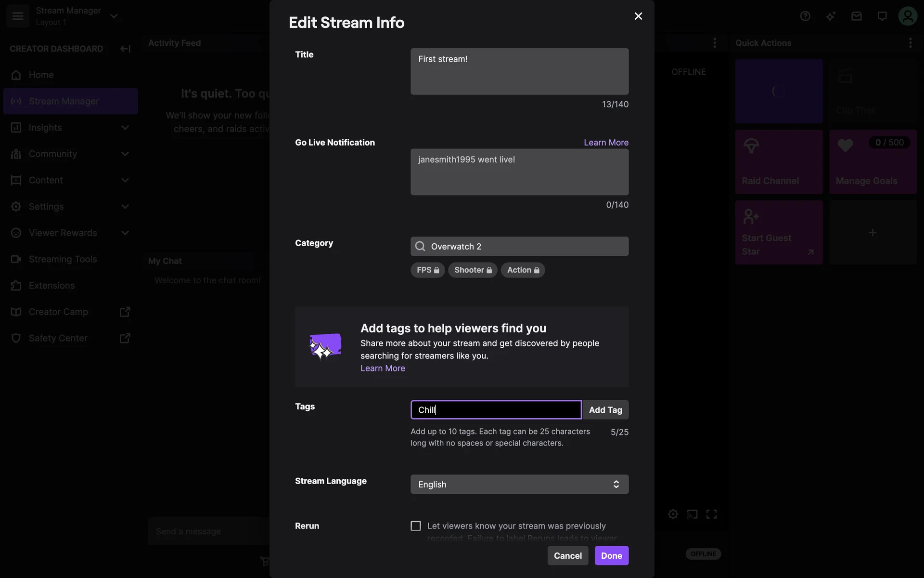Open the whispers chat bubble icon

point(882,16)
